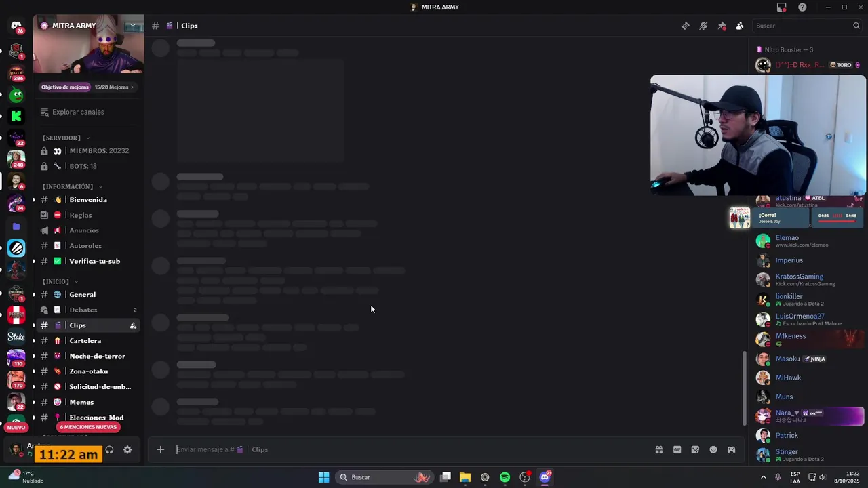This screenshot has width=868, height=488.
Task: Open the Noche-de-terror channel
Action: 88,356
